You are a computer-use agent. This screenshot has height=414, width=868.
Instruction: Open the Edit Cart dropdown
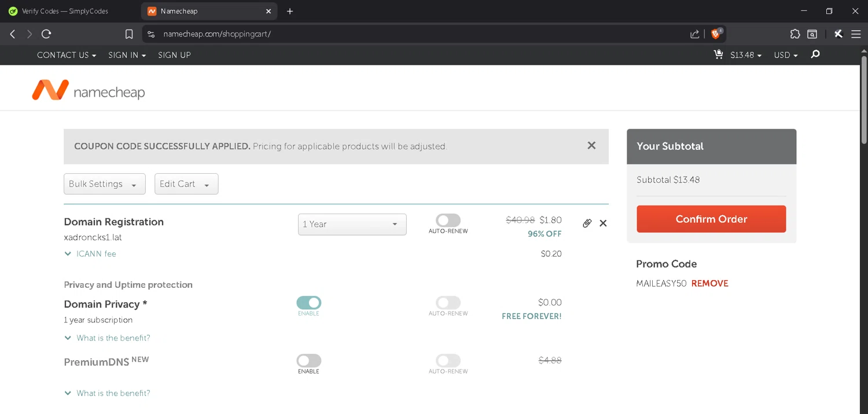(x=186, y=184)
